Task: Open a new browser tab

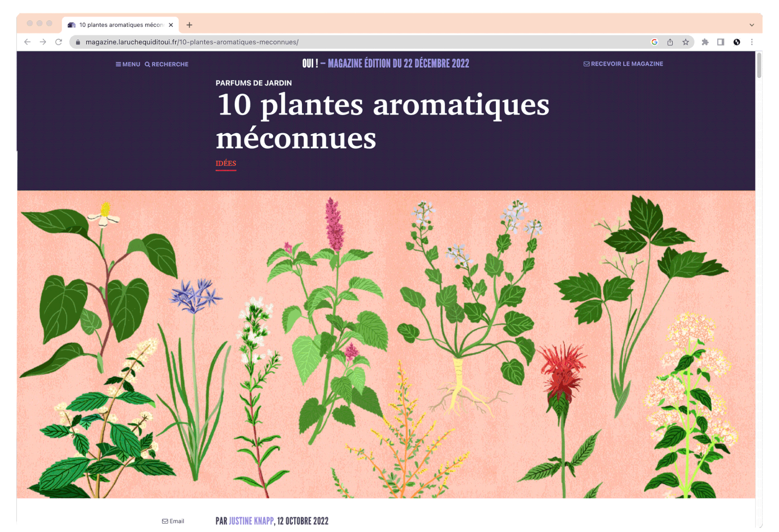Action: pyautogui.click(x=189, y=25)
